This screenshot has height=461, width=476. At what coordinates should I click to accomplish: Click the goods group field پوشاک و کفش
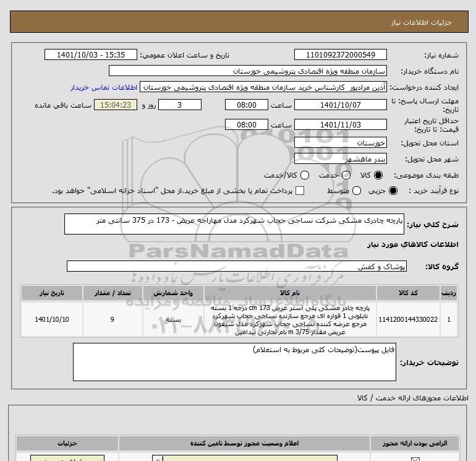pyautogui.click(x=237, y=266)
